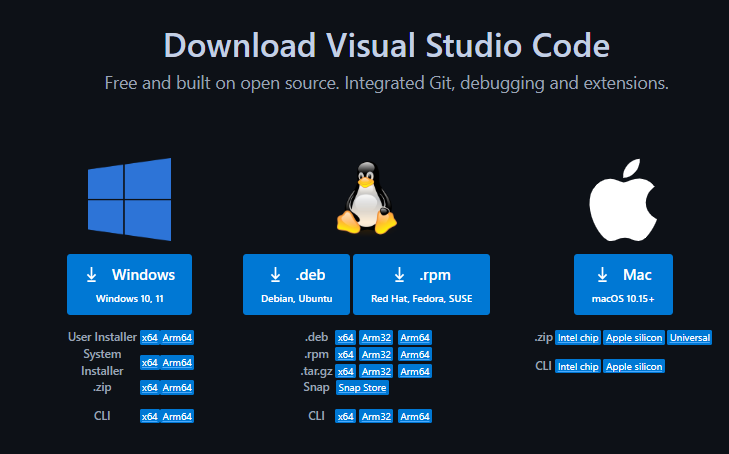Download Windows CLI Arm64
The width and height of the screenshot is (729, 454).
(x=177, y=416)
